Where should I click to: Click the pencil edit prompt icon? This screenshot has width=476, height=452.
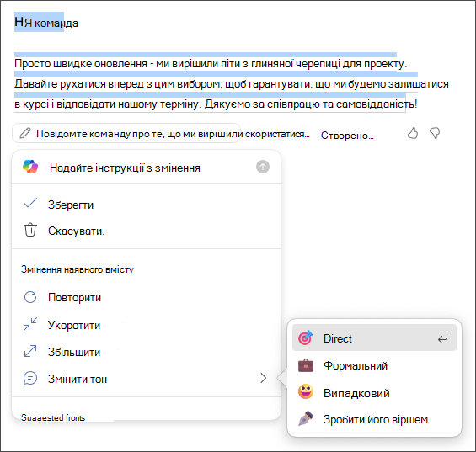tap(25, 133)
